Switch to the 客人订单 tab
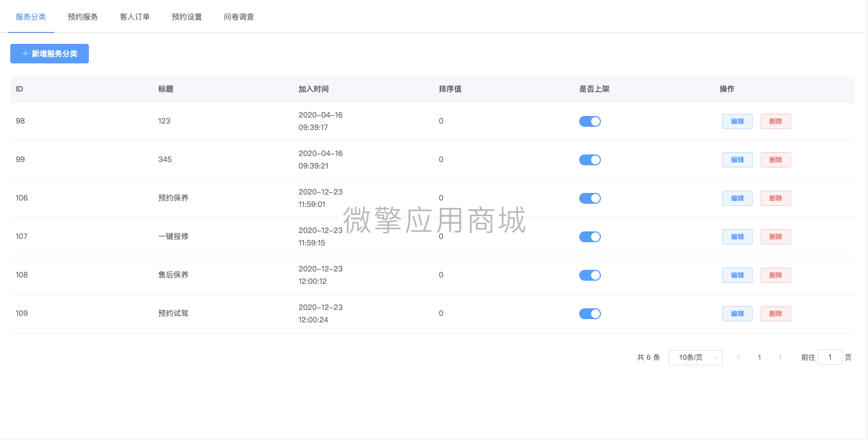The height and width of the screenshot is (440, 868). point(135,17)
